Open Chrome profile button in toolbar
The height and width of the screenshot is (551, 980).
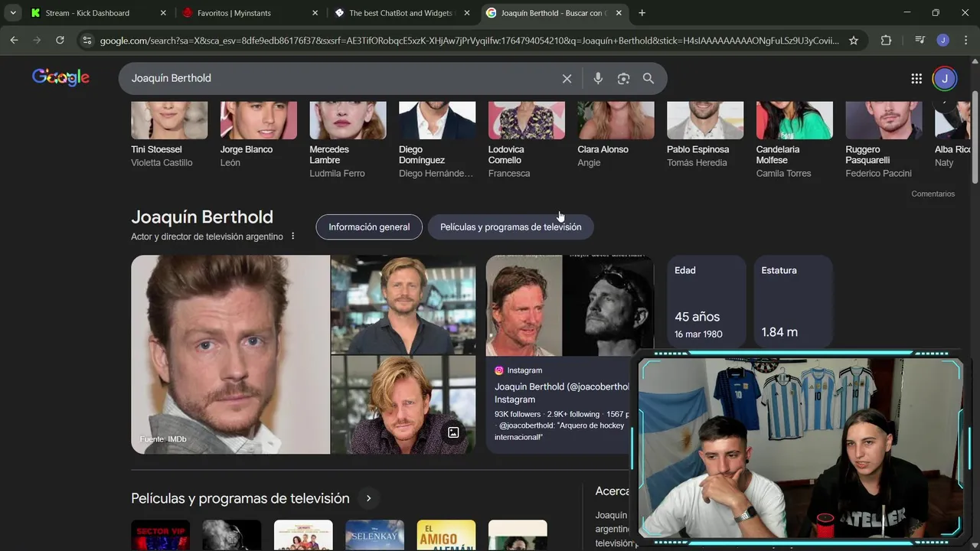tap(943, 41)
